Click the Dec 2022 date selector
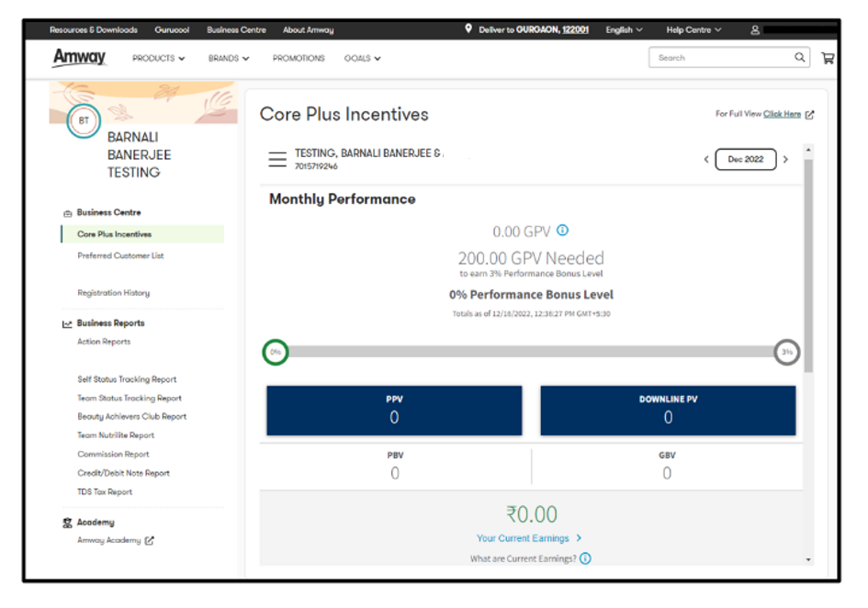 (745, 158)
